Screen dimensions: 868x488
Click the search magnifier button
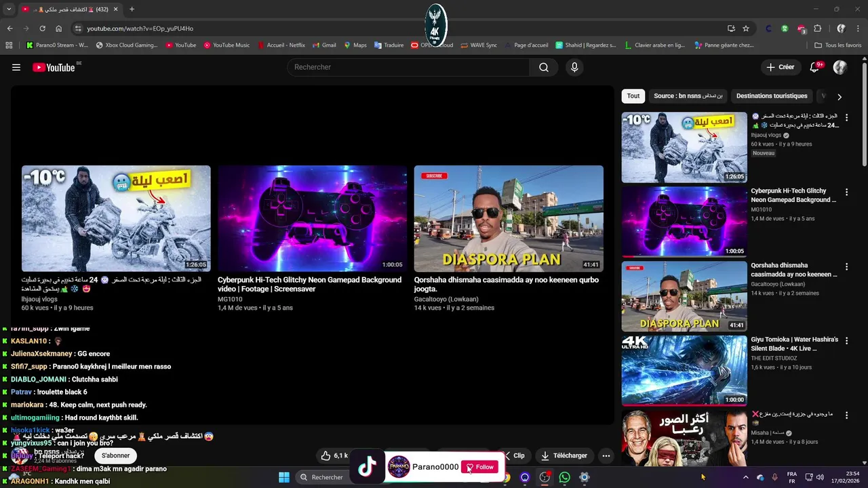coord(544,67)
